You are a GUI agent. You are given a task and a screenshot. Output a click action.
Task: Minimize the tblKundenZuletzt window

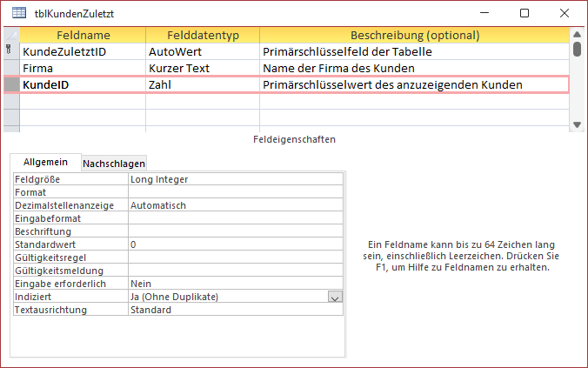point(484,13)
